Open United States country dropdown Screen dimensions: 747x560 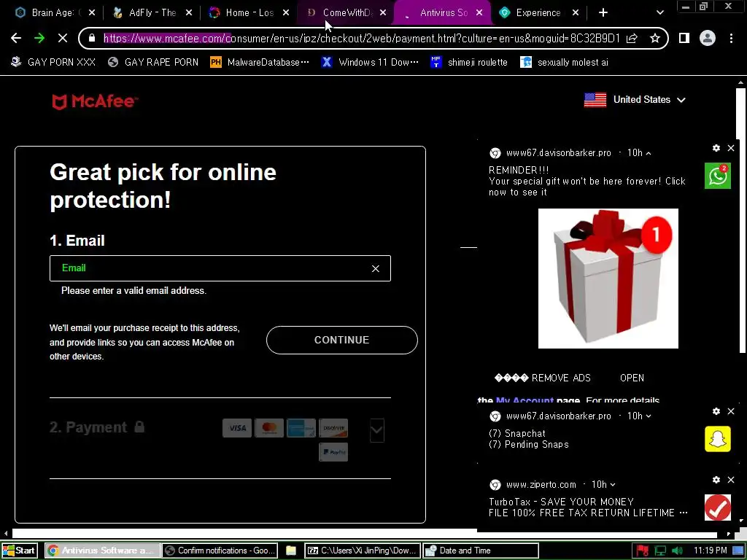[635, 99]
